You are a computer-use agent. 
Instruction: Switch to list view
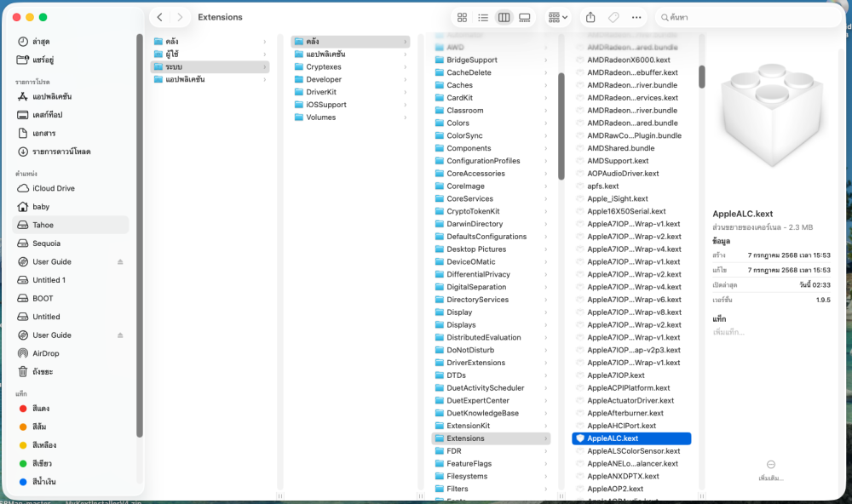[x=483, y=17]
